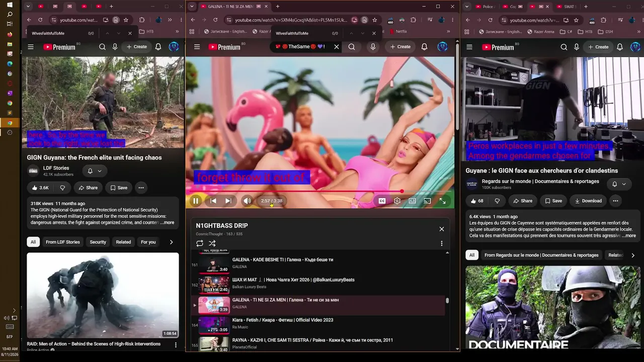Toggle shuffle for N1GHTBASS DR!P playlist
Screen dimensions: 644x362
(212, 243)
